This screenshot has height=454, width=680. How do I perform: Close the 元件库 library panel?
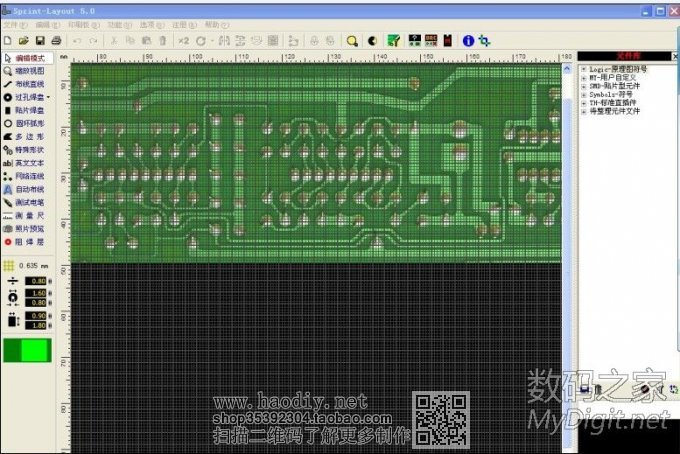click(671, 57)
